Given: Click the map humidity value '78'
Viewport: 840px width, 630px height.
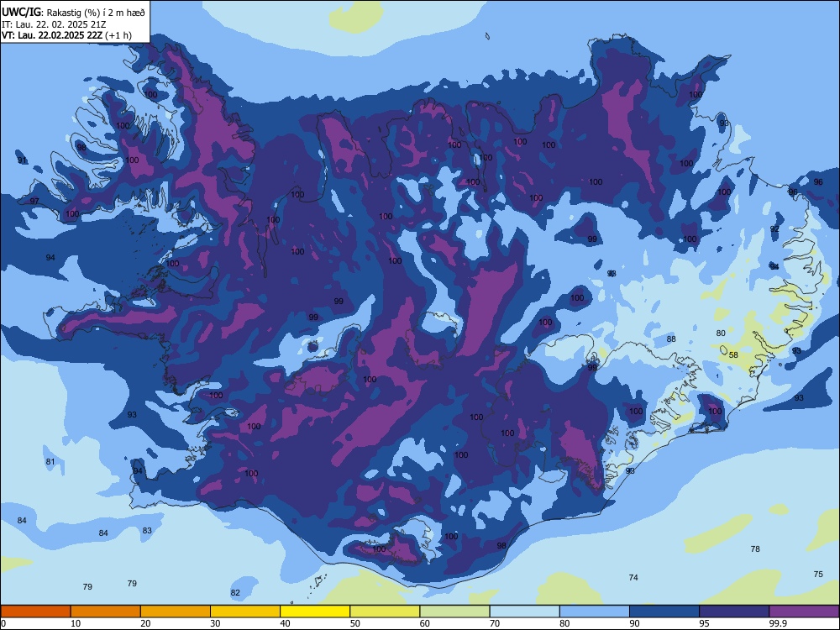Looking at the screenshot, I should (x=755, y=549).
